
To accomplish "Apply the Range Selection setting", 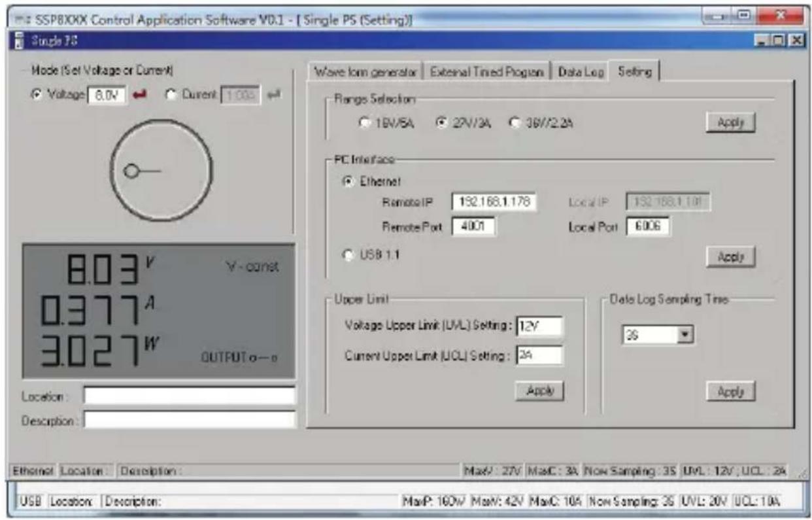I will pos(731,123).
